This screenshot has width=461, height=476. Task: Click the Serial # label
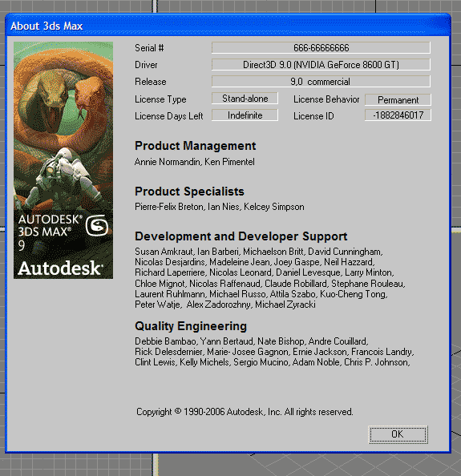149,48
